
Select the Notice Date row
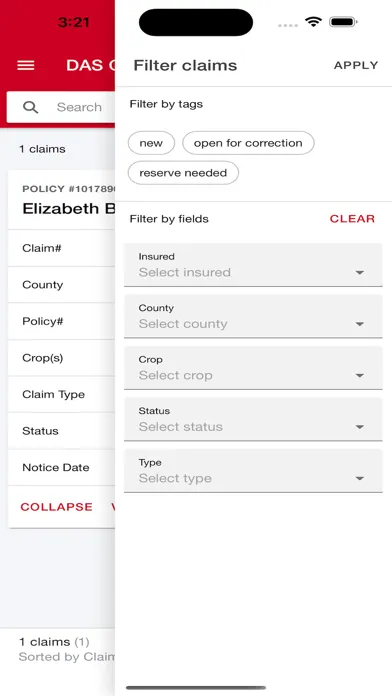click(62, 467)
